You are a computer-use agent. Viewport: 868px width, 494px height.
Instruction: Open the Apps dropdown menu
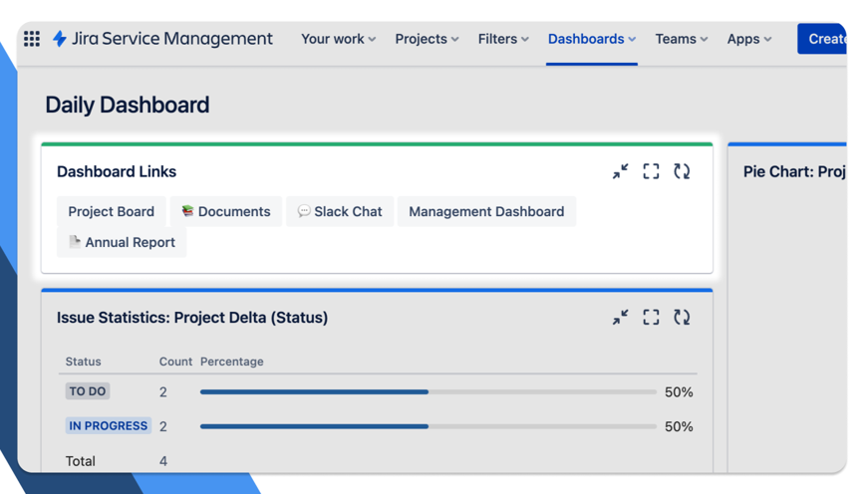748,39
